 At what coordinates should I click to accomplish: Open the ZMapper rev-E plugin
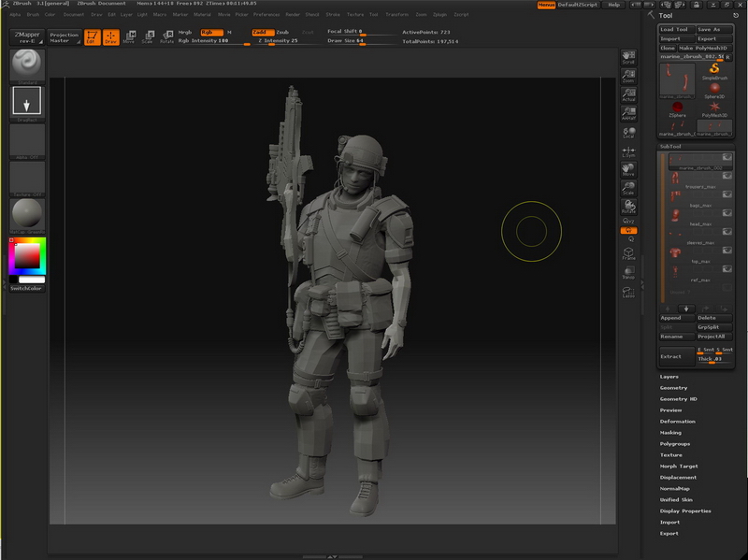coord(27,37)
